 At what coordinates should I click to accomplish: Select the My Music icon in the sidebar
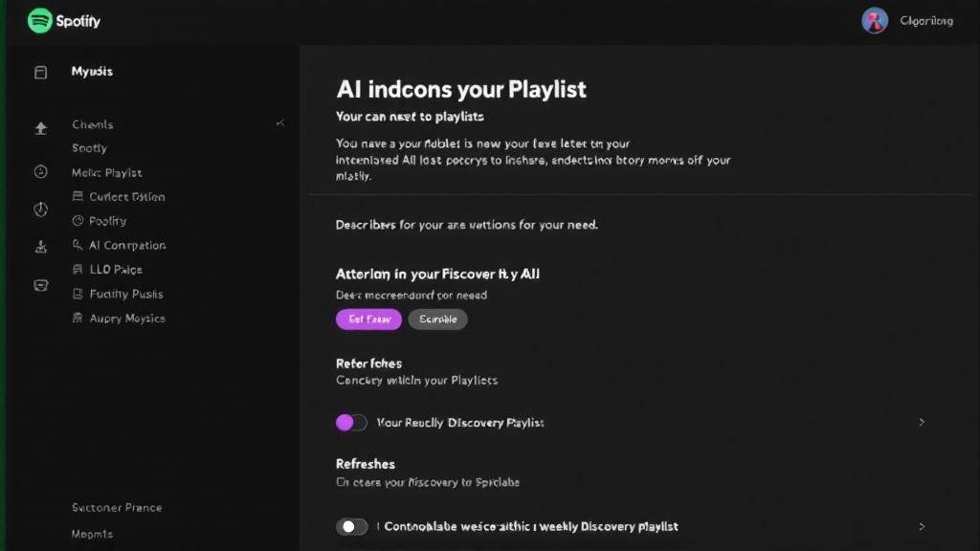coord(39,71)
